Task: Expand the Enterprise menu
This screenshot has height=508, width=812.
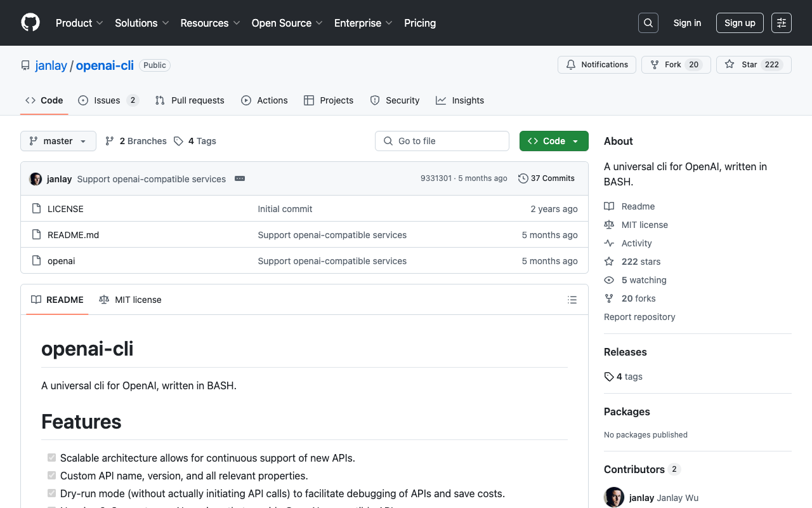Action: (363, 23)
